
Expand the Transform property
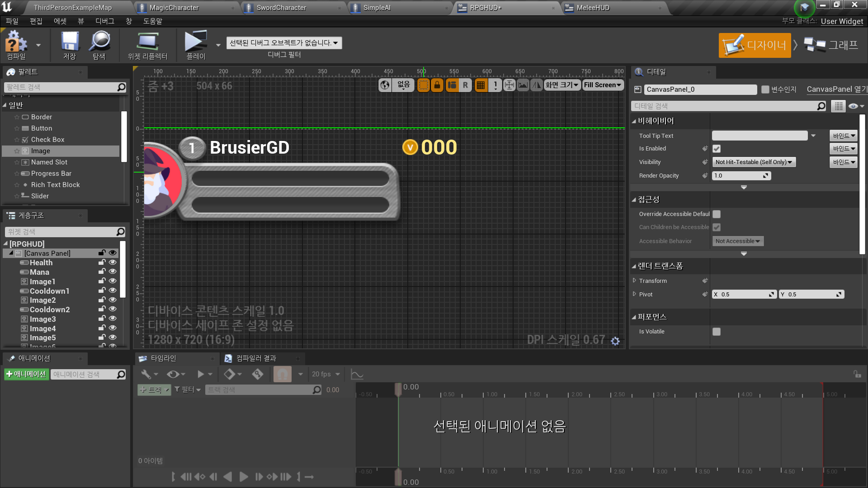pyautogui.click(x=634, y=281)
